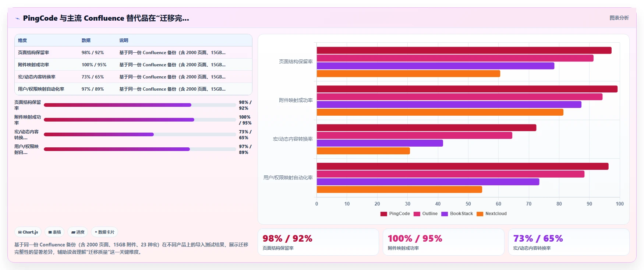Viewport: 644px width, 270px height.
Task: Click the "数据卡片" tag chip
Action: [x=105, y=232]
